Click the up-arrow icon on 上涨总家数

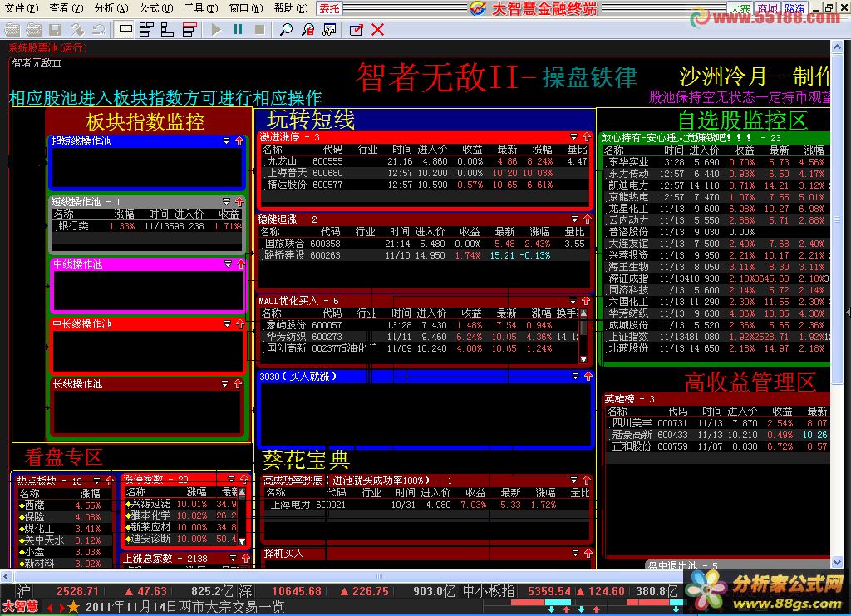(x=246, y=558)
